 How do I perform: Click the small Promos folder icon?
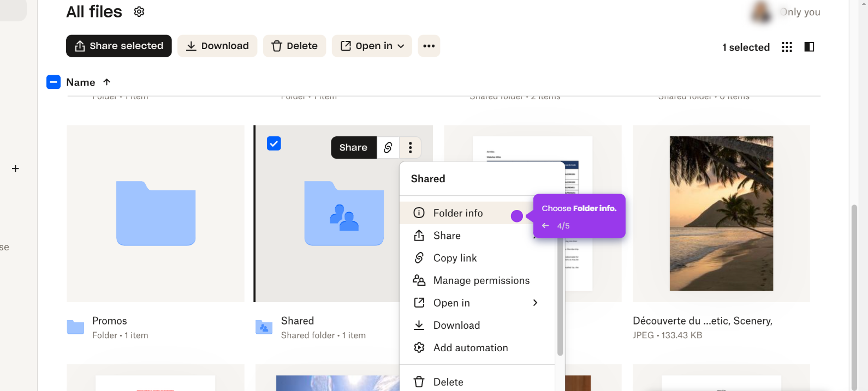tap(75, 327)
